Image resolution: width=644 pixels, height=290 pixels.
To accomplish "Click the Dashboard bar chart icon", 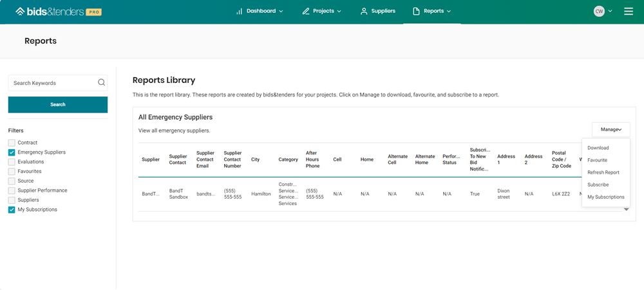I will point(240,12).
